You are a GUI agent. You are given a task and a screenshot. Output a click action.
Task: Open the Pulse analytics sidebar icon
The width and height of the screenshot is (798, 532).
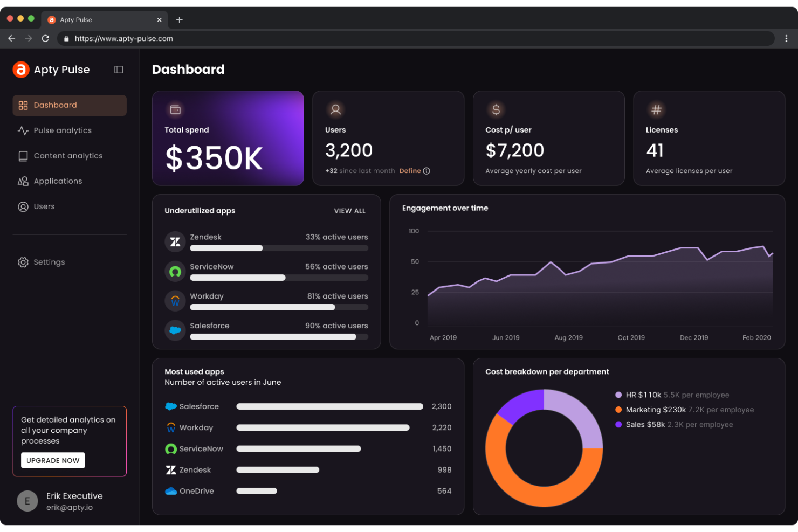pos(23,130)
